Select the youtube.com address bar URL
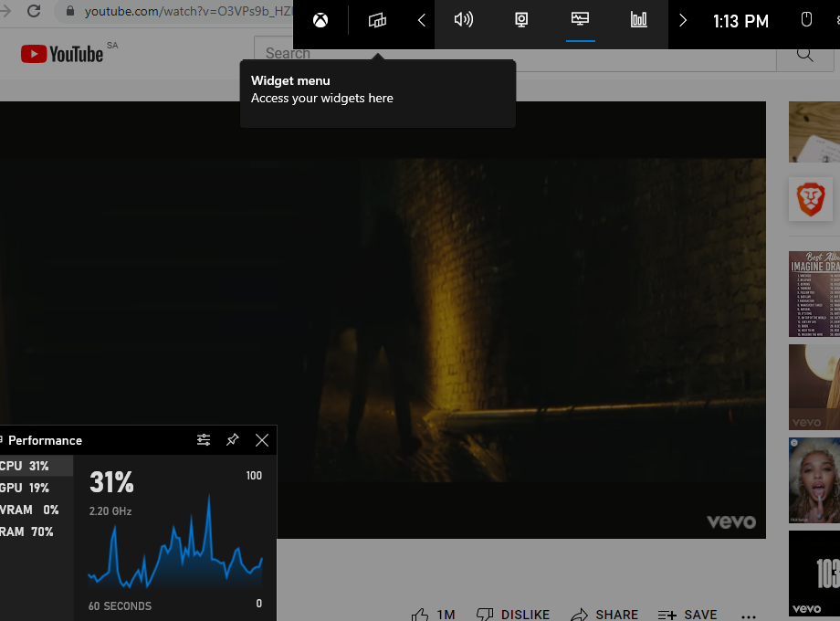The height and width of the screenshot is (621, 840). 188,11
